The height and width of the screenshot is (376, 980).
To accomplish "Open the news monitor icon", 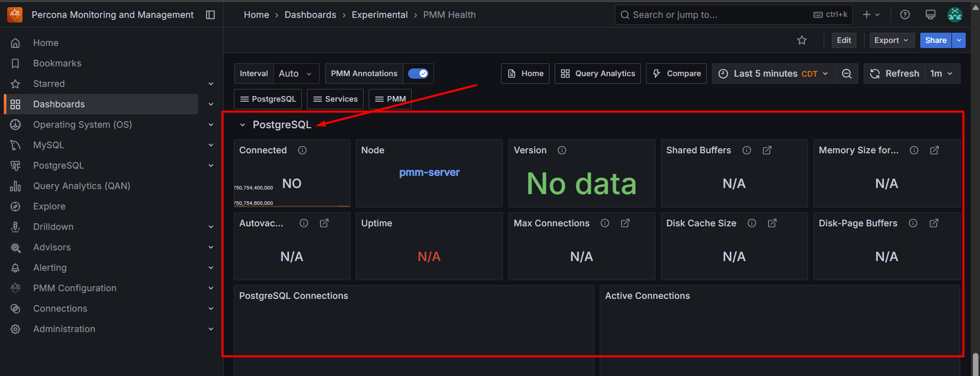I will (930, 15).
